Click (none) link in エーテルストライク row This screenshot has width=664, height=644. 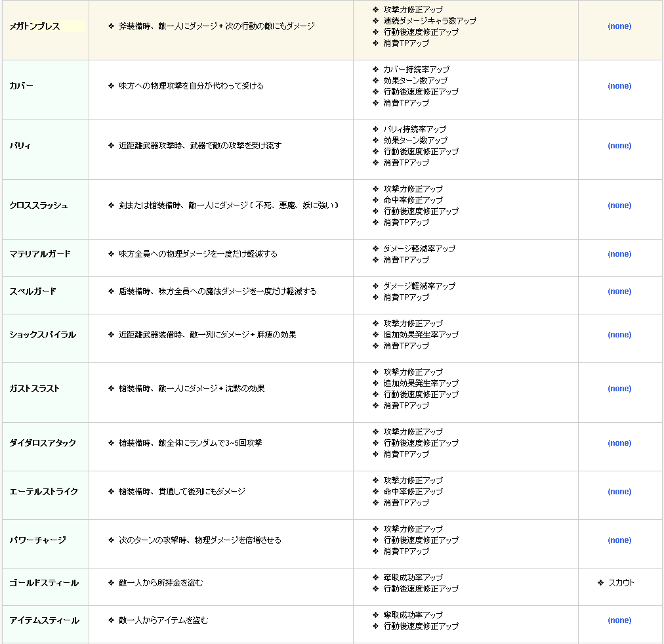pos(619,492)
